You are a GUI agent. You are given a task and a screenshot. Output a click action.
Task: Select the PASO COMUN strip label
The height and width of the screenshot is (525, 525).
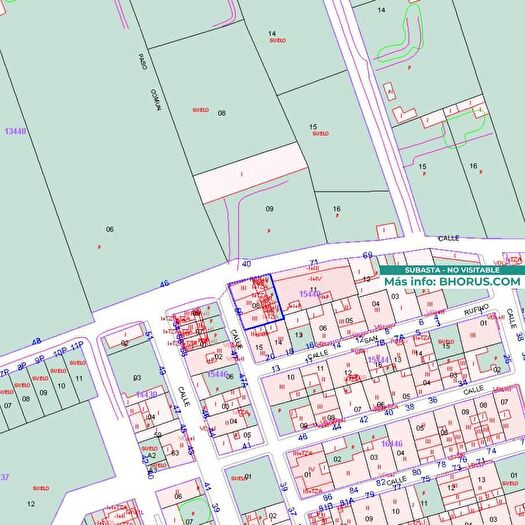point(150,82)
